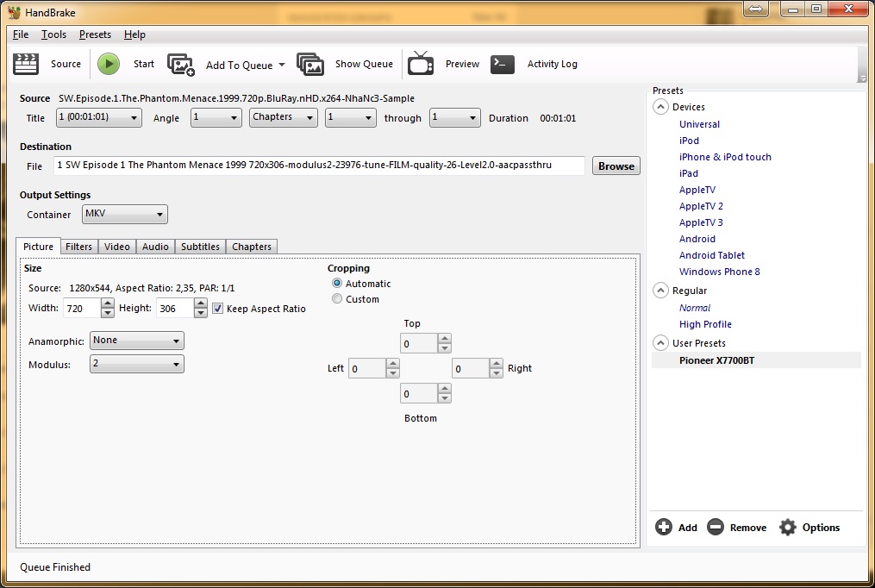Switch to the Chapters tab
The image size is (875, 588).
point(252,247)
